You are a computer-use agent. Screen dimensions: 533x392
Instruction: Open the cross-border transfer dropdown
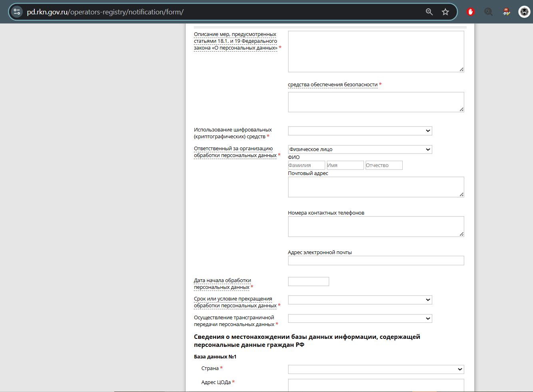[x=360, y=318]
